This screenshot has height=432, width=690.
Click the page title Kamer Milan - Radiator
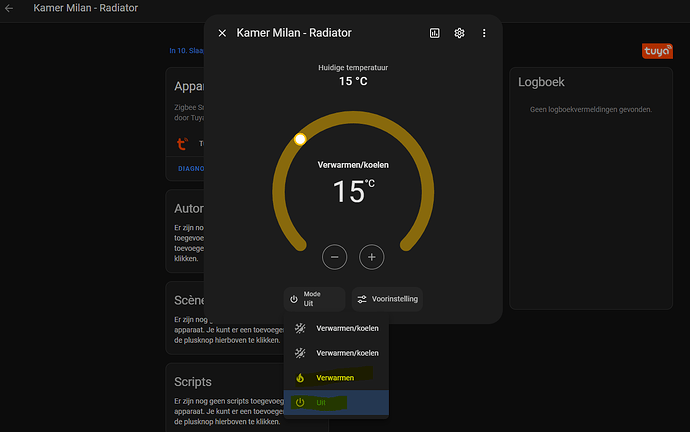click(x=86, y=8)
